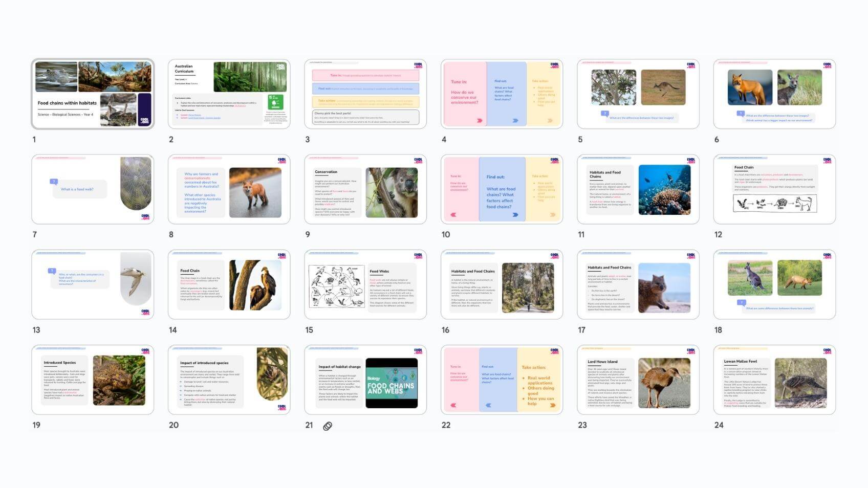Viewport: 868px width, 488px height.
Task: Click the red arrow on slide 4
Action: click(480, 121)
